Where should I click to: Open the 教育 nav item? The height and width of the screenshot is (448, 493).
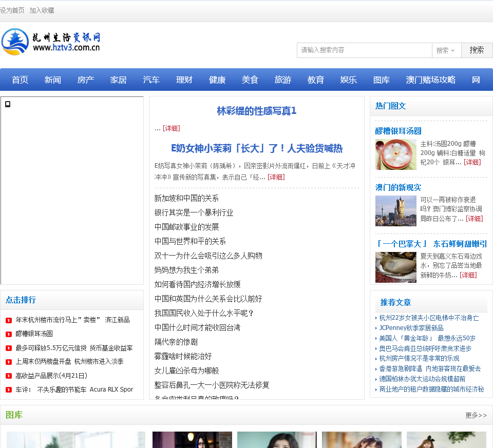pyautogui.click(x=316, y=80)
